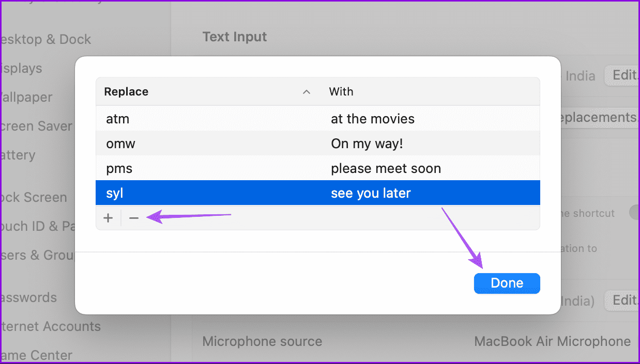Open Passwords settings in the sidebar
The width and height of the screenshot is (640, 364).
pyautogui.click(x=28, y=297)
